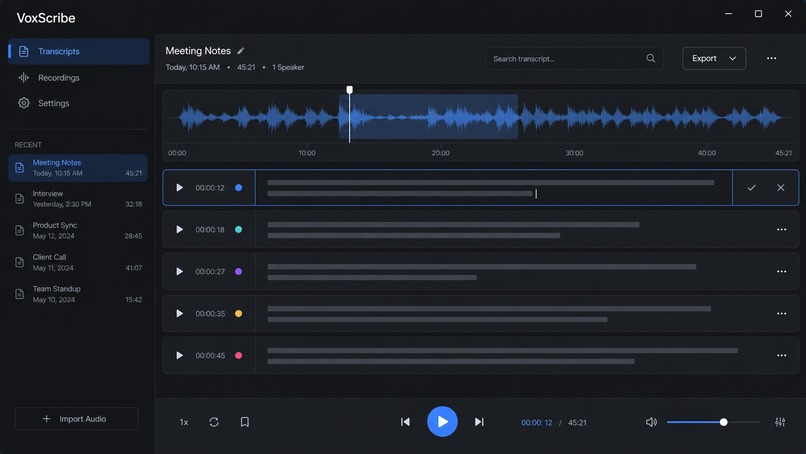806x454 pixels.
Task: Click yellow speaker dot for 00:00:35
Action: tap(239, 314)
